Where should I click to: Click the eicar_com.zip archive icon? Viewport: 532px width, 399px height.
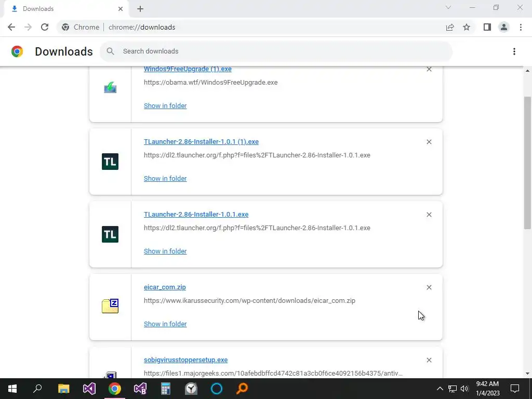click(110, 306)
